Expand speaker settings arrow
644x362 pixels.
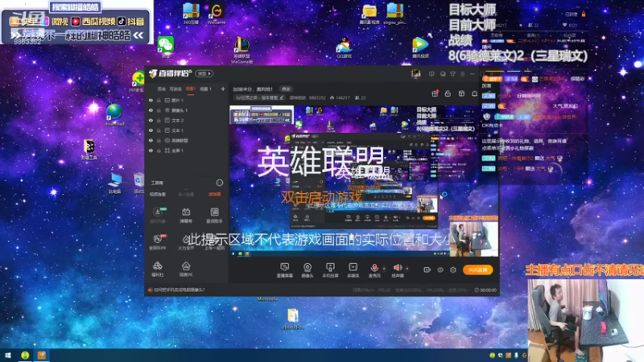[x=407, y=269]
